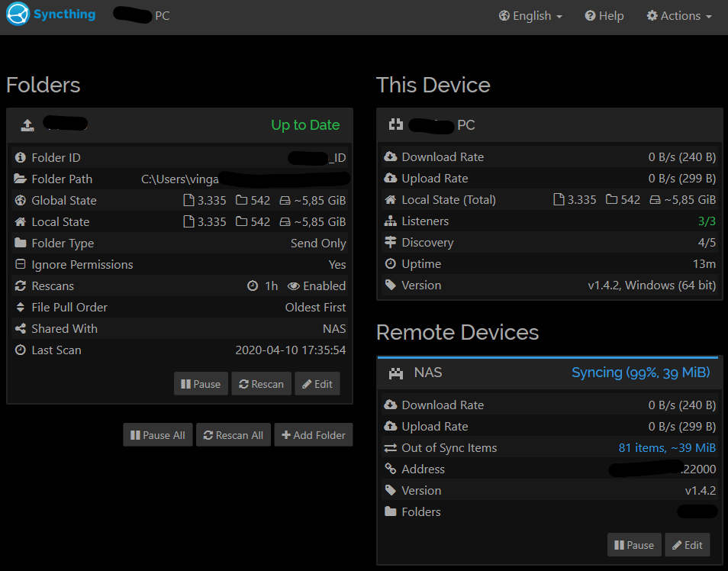Click the Ignore Permissions minus-square icon

click(20, 264)
